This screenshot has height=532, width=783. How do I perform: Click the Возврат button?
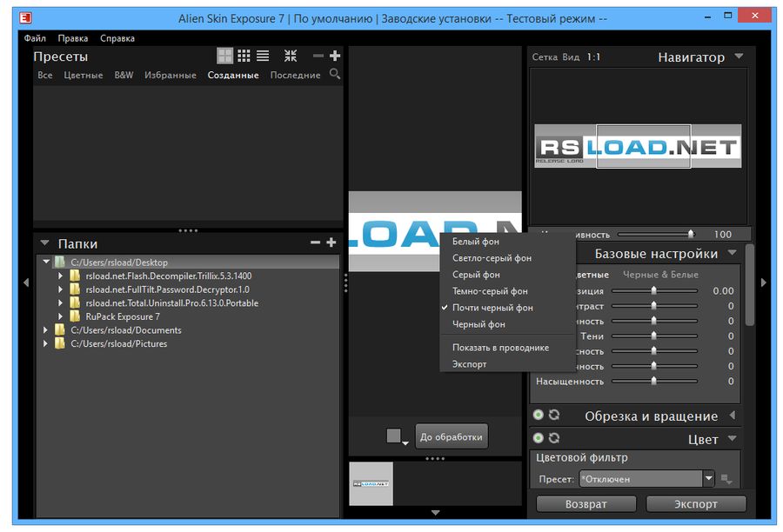[x=586, y=504]
